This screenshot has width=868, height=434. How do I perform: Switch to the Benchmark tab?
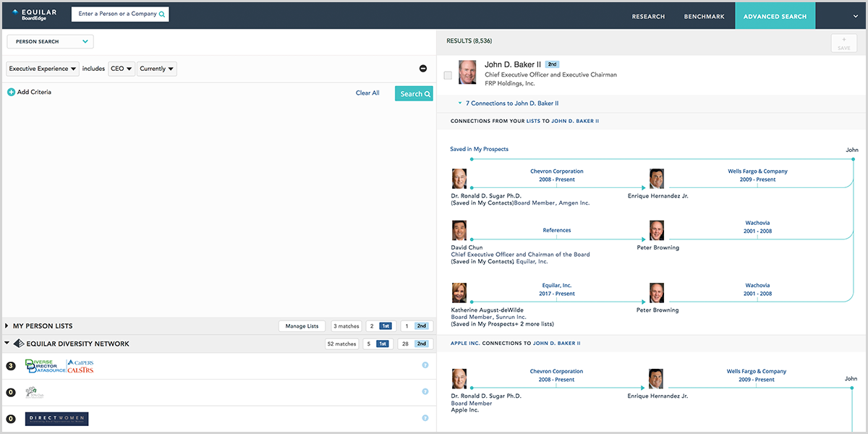(705, 17)
